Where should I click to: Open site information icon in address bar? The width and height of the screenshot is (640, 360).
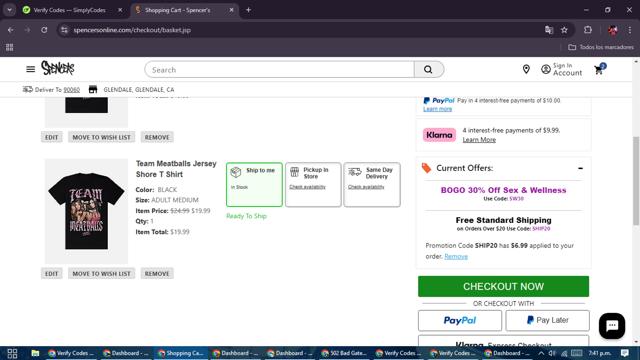point(64,30)
